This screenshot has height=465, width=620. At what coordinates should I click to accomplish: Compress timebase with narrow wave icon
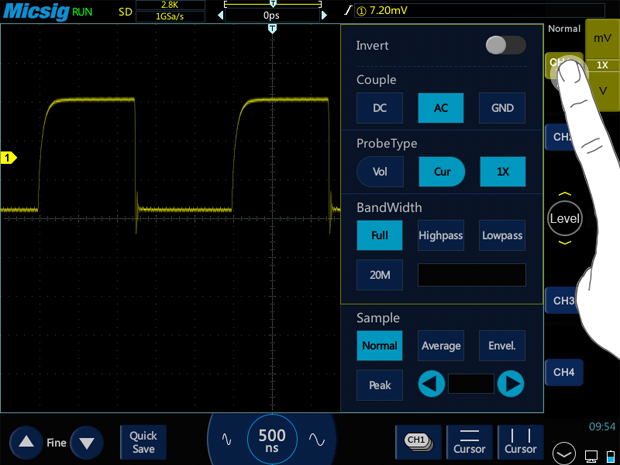(x=227, y=439)
